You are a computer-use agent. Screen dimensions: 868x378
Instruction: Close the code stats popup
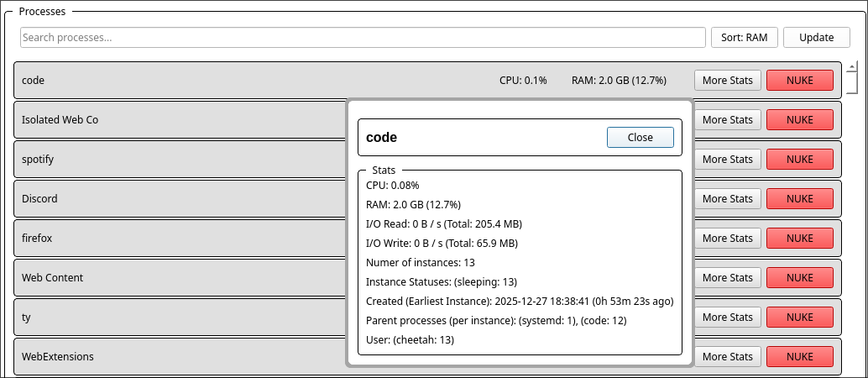[640, 138]
